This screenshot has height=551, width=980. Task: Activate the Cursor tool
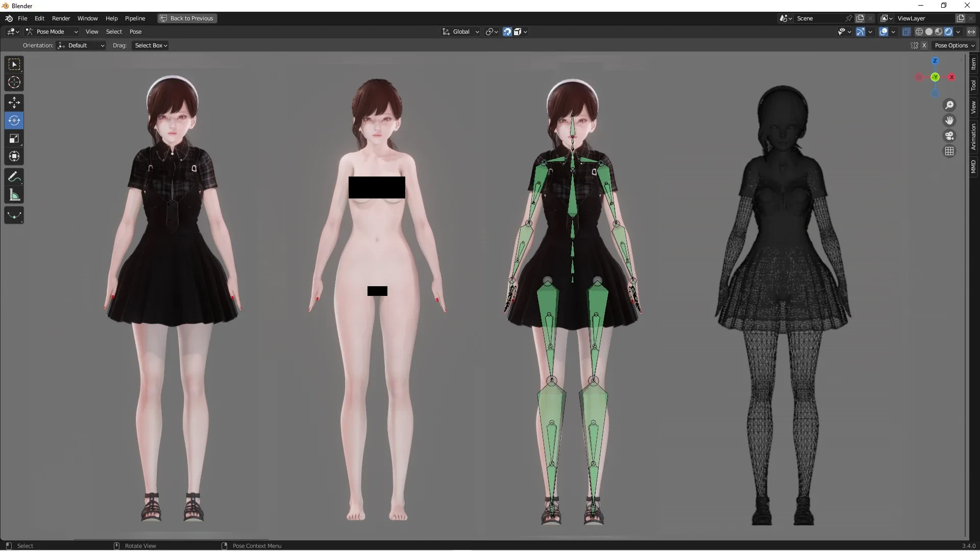pyautogui.click(x=14, y=82)
